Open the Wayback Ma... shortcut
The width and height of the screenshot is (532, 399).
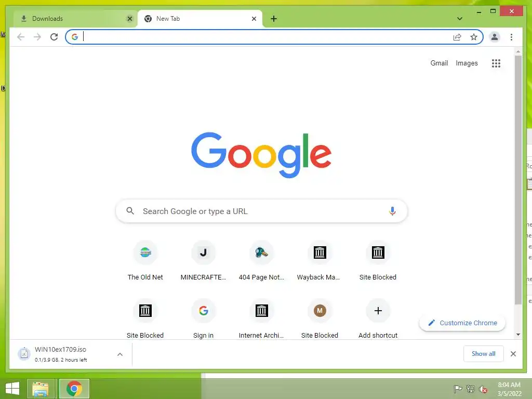pos(320,261)
